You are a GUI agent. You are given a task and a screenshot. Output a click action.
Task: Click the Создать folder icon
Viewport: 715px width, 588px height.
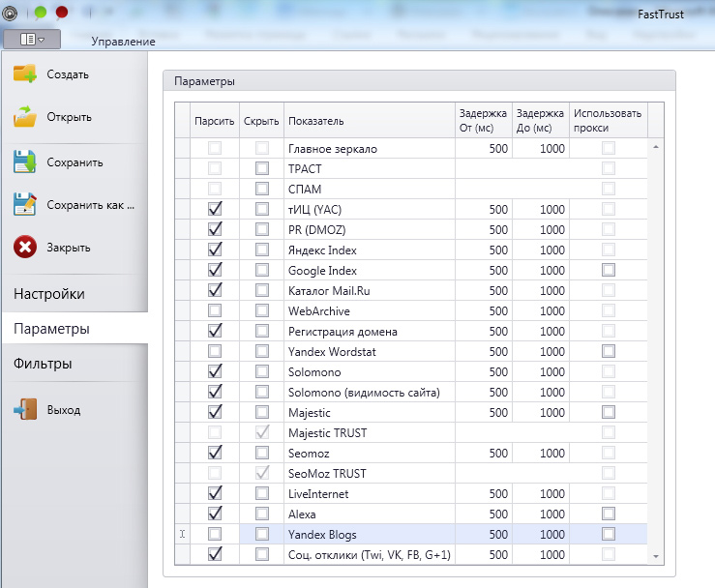(24, 73)
